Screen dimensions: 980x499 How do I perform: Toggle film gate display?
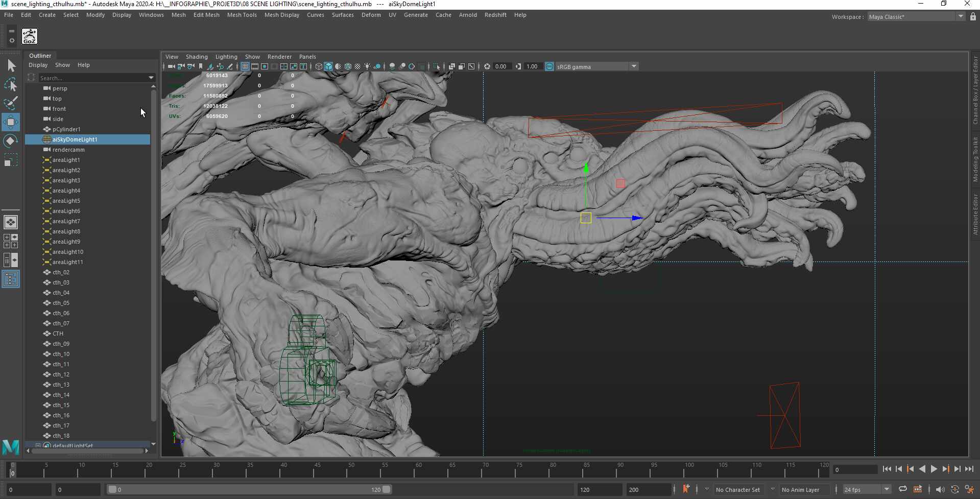255,66
